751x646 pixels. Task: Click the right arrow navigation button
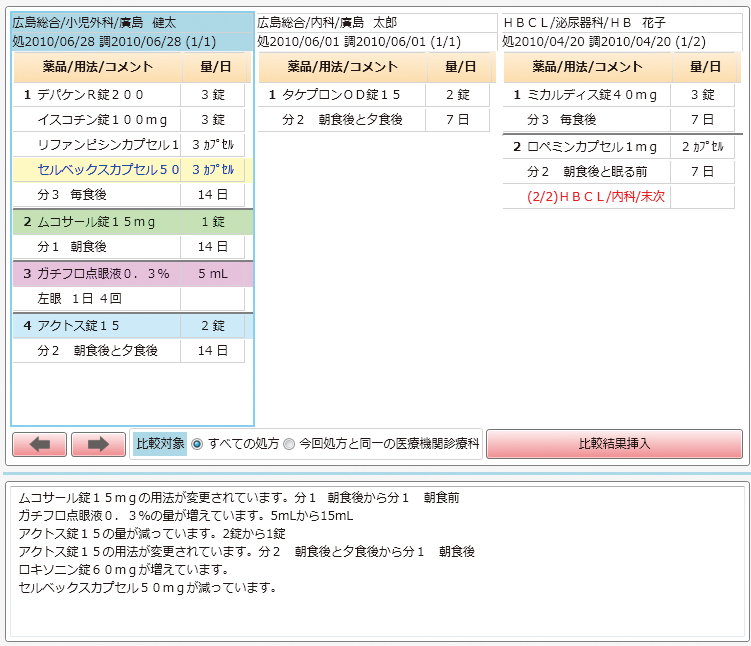[x=98, y=444]
